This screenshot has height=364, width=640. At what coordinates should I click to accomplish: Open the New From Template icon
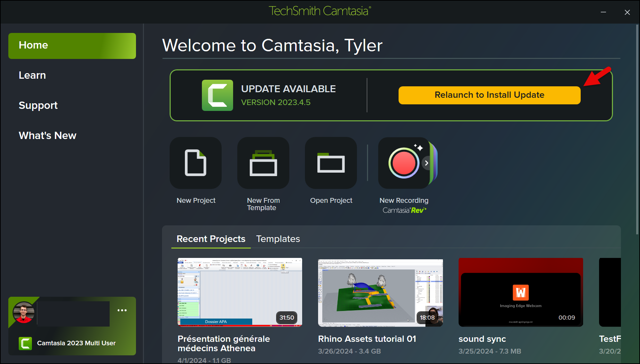coord(263,163)
